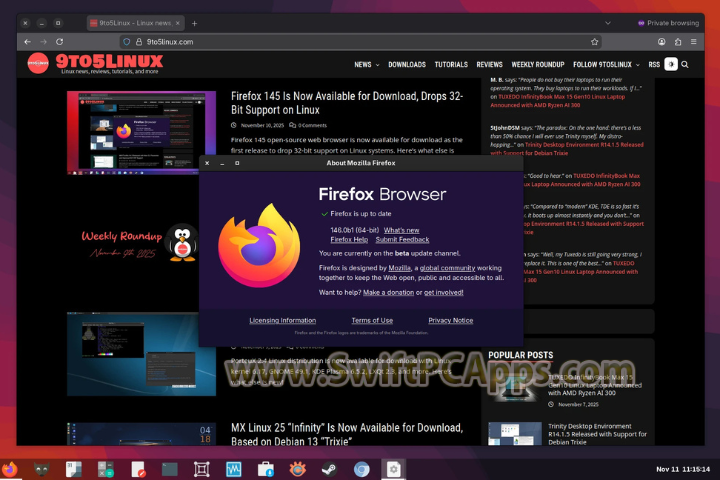Launch Firefox from the taskbar
Viewport: 720px width, 480px height.
pos(10,469)
